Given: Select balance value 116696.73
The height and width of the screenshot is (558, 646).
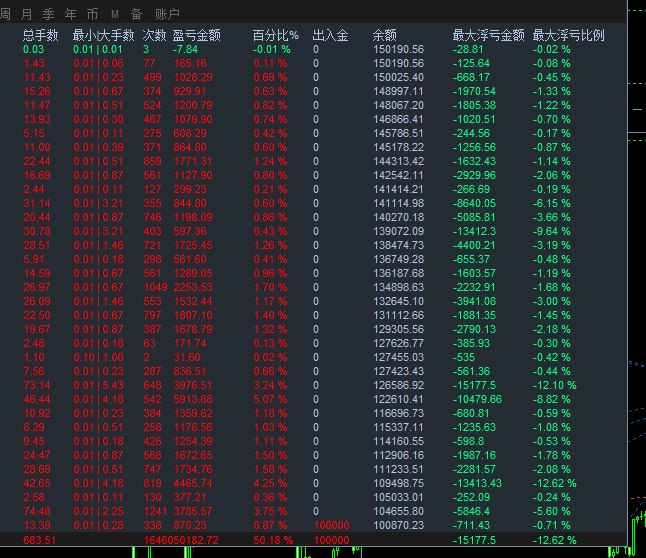Looking at the screenshot, I should 398,414.
